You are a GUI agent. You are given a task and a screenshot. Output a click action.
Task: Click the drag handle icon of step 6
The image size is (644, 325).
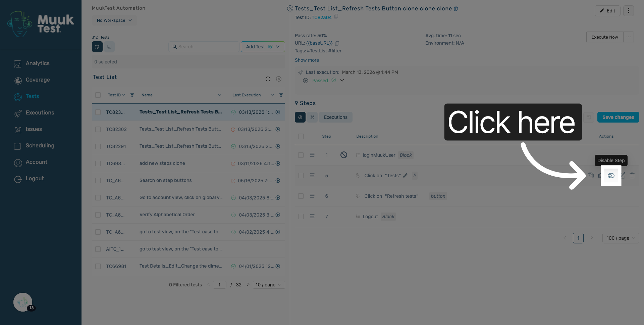[312, 196]
